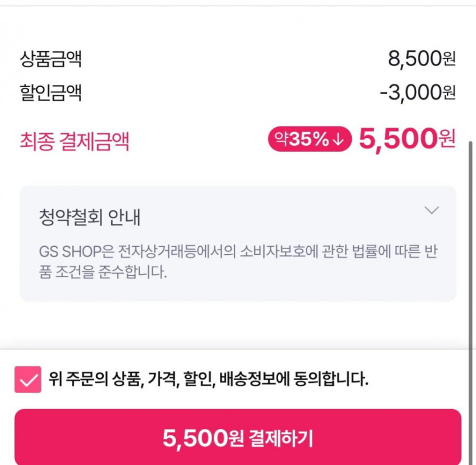476x465 pixels.
Task: Expand the 청약철회 안내 chevron
Action: pyautogui.click(x=432, y=211)
